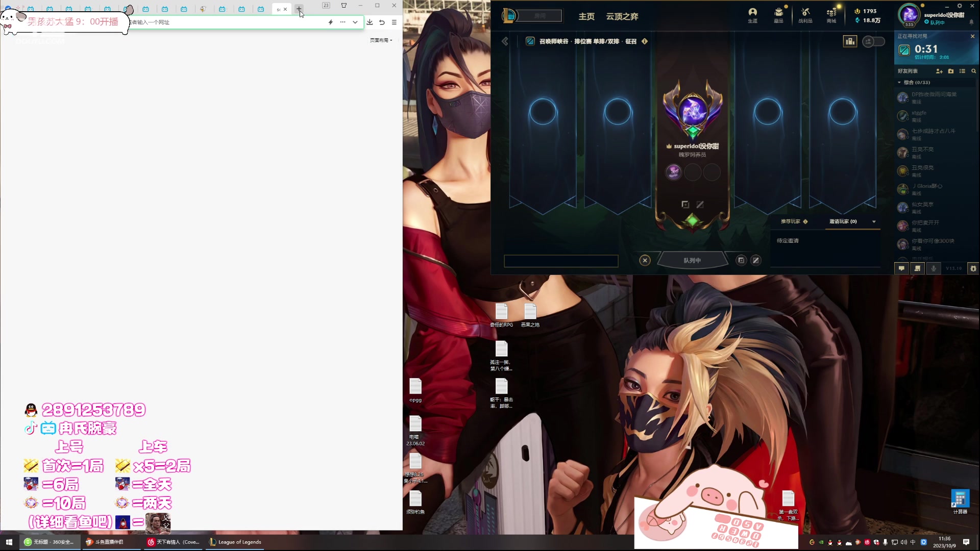The width and height of the screenshot is (980, 551).
Task: Click the summoner's ranked crest banner
Action: click(693, 109)
